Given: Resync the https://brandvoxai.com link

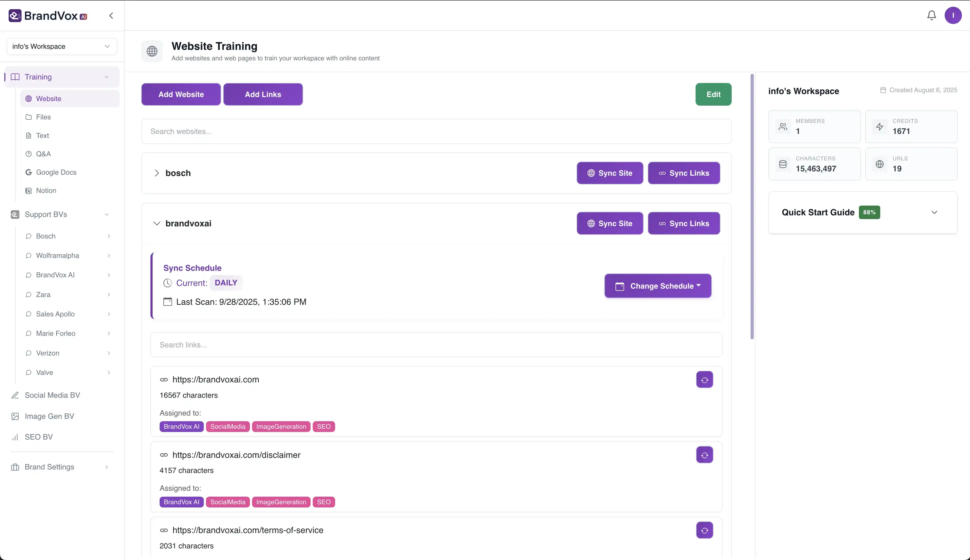Looking at the screenshot, I should [x=704, y=380].
